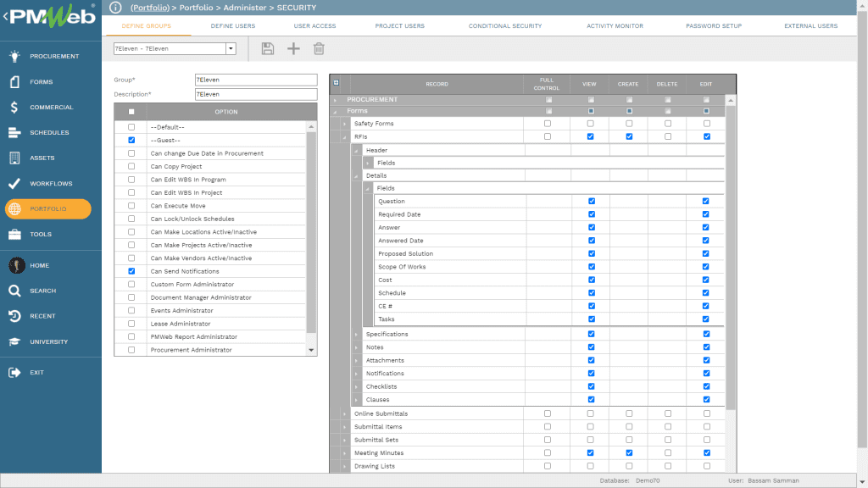Viewport: 868px width, 488px height.
Task: Expand the Online Submittals row
Action: tap(344, 413)
